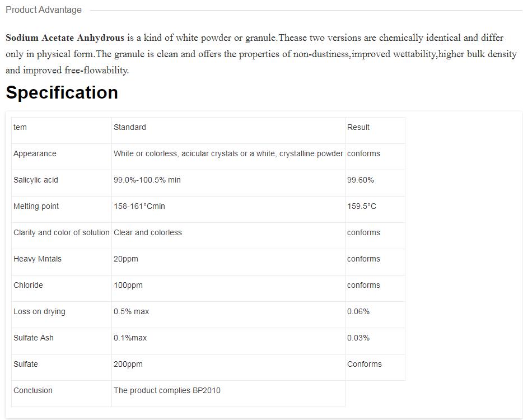The height and width of the screenshot is (420, 523).
Task: Select the Standard column header cell
Action: pos(130,127)
